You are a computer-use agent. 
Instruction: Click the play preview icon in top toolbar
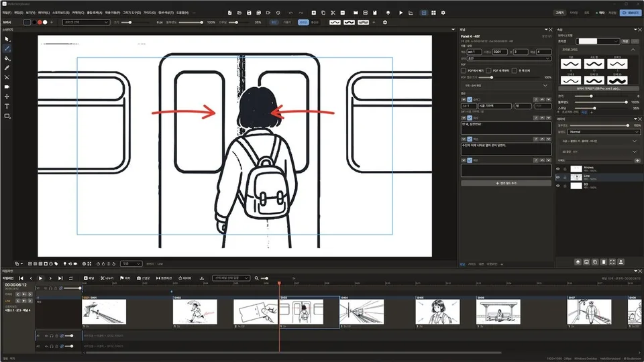pos(401,13)
